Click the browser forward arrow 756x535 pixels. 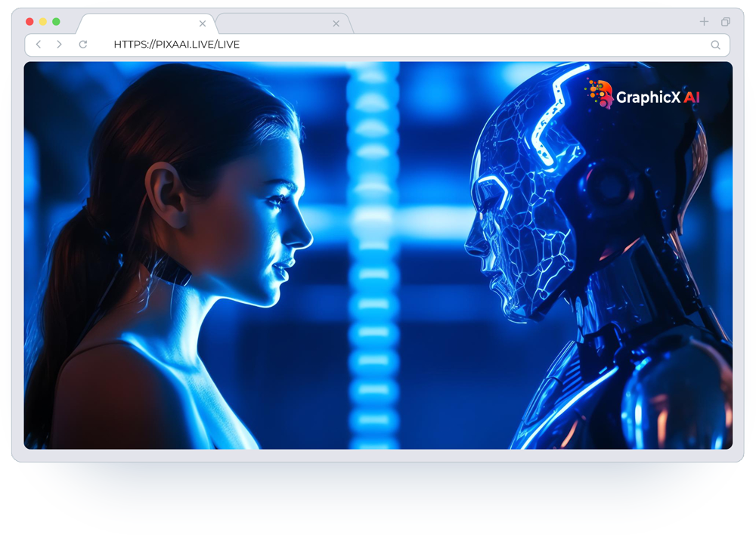pyautogui.click(x=59, y=45)
